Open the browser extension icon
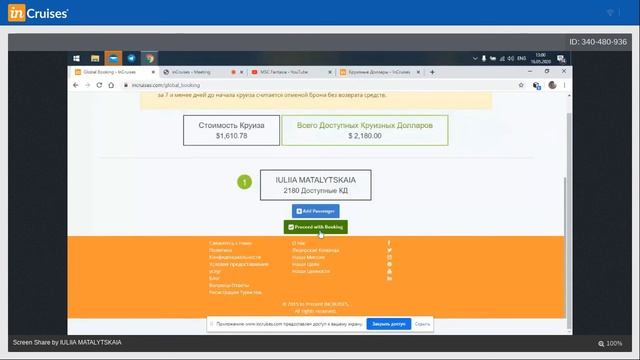 537,86
